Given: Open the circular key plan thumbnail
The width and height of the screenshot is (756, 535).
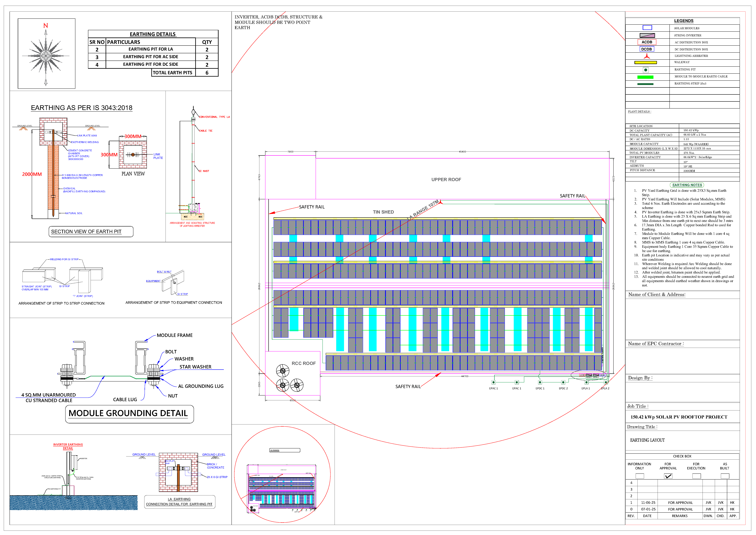Looking at the screenshot, I should tap(282, 474).
